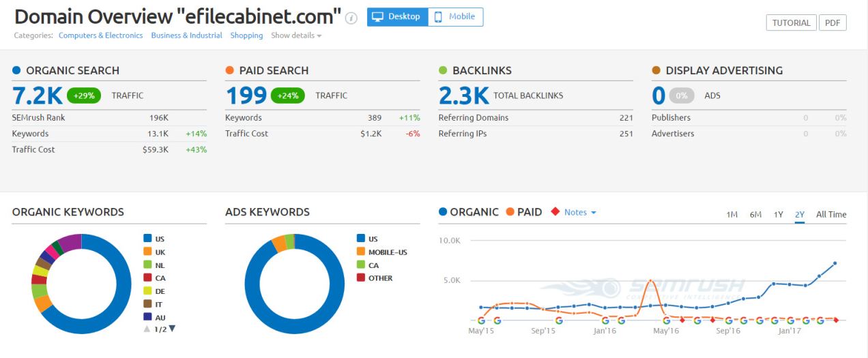Click the +29% organic traffic badge
This screenshot has height=358, width=868.
[x=85, y=95]
